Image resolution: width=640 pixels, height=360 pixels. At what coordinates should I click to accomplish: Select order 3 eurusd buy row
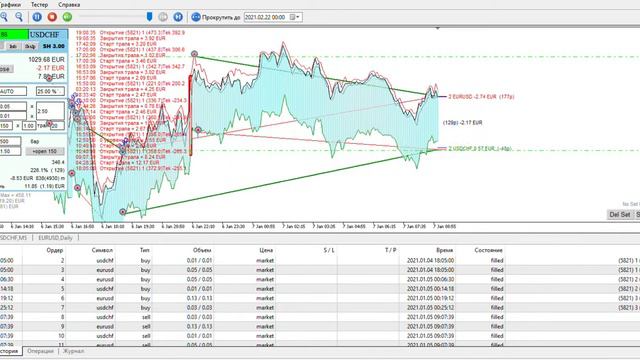(320, 270)
